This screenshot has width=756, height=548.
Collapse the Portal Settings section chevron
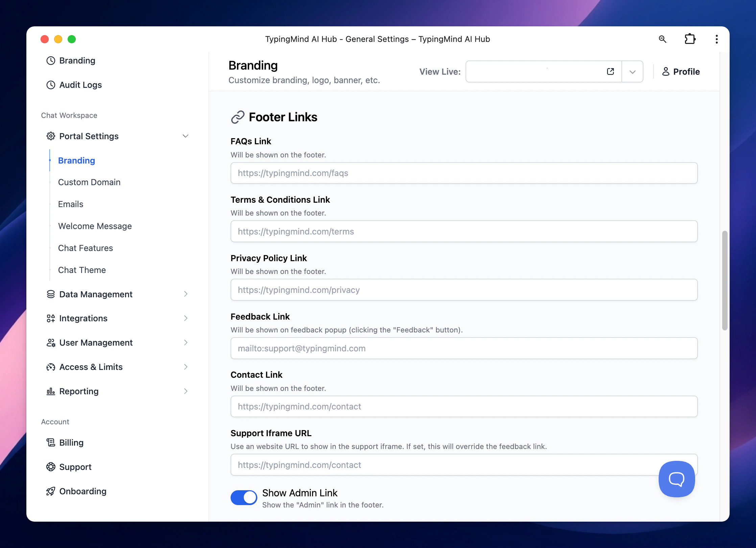click(185, 136)
